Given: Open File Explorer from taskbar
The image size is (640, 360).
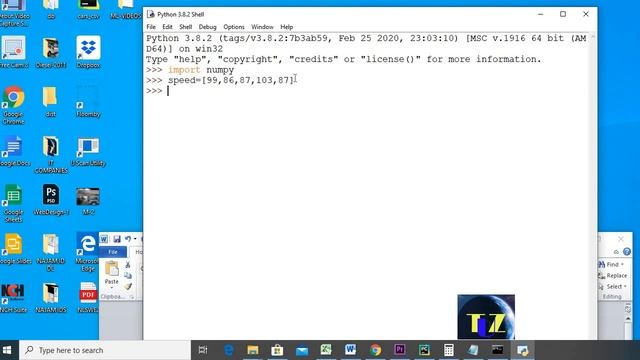Looking at the screenshot, I should tap(253, 350).
